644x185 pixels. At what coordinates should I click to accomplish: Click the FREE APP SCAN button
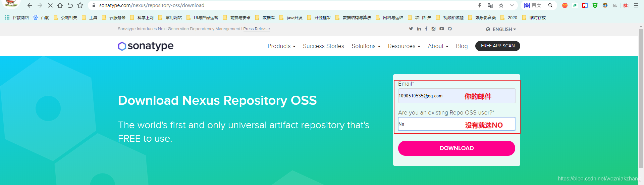(498, 46)
